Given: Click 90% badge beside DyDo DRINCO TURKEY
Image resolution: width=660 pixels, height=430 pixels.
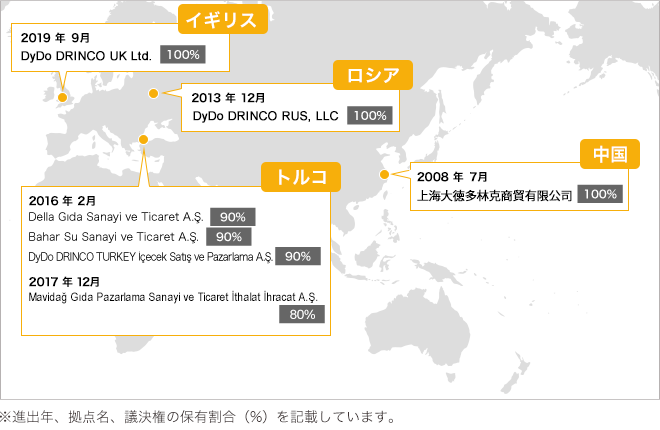Looking at the screenshot, I should click(298, 256).
